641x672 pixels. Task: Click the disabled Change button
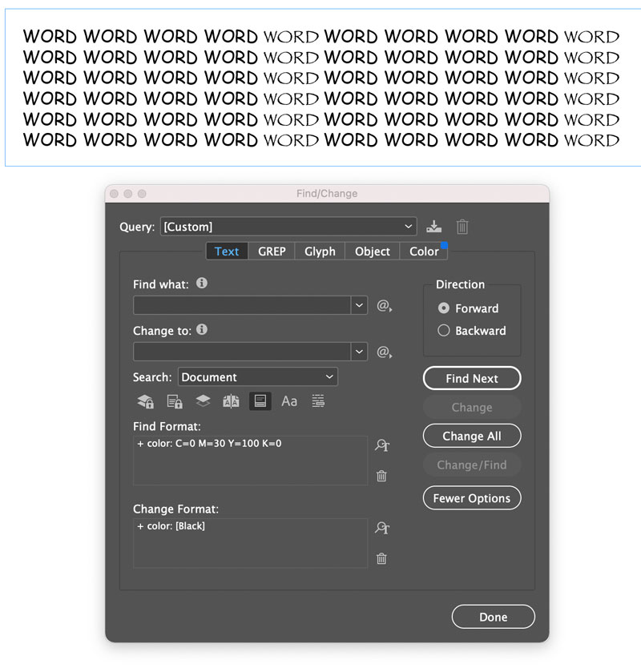coord(472,407)
